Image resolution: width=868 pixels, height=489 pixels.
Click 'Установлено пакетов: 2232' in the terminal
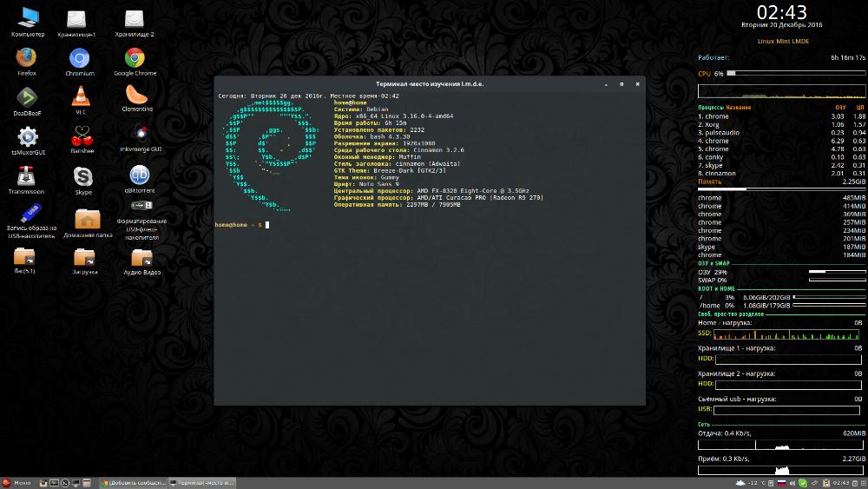pyautogui.click(x=379, y=129)
